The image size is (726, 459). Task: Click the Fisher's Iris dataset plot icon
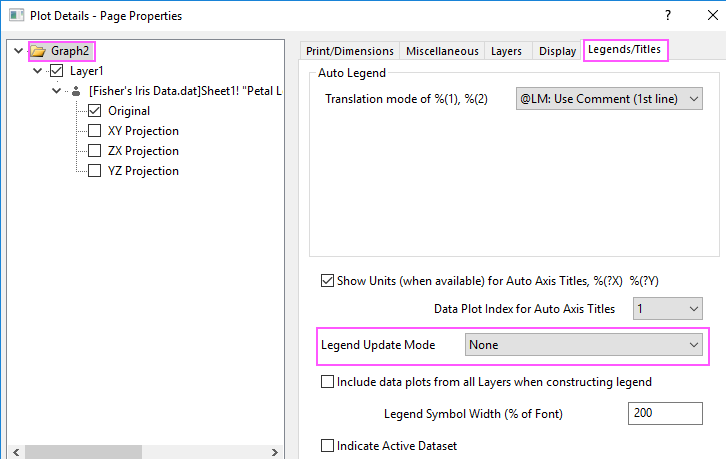[76, 91]
